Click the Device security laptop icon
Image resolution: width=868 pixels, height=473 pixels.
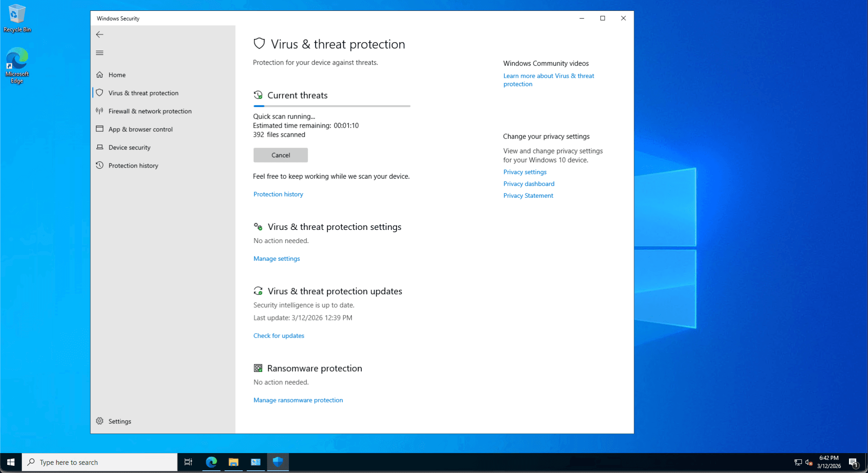(100, 147)
